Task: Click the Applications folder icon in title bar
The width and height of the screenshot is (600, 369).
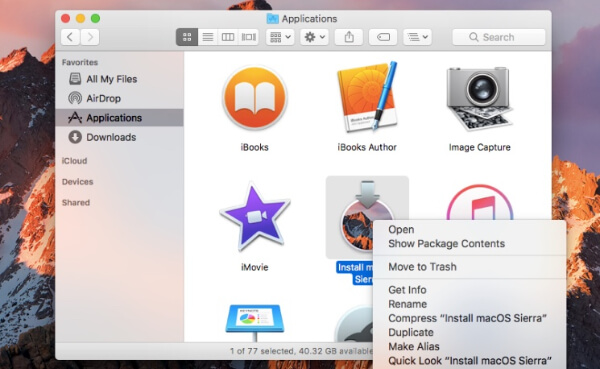Action: point(272,18)
